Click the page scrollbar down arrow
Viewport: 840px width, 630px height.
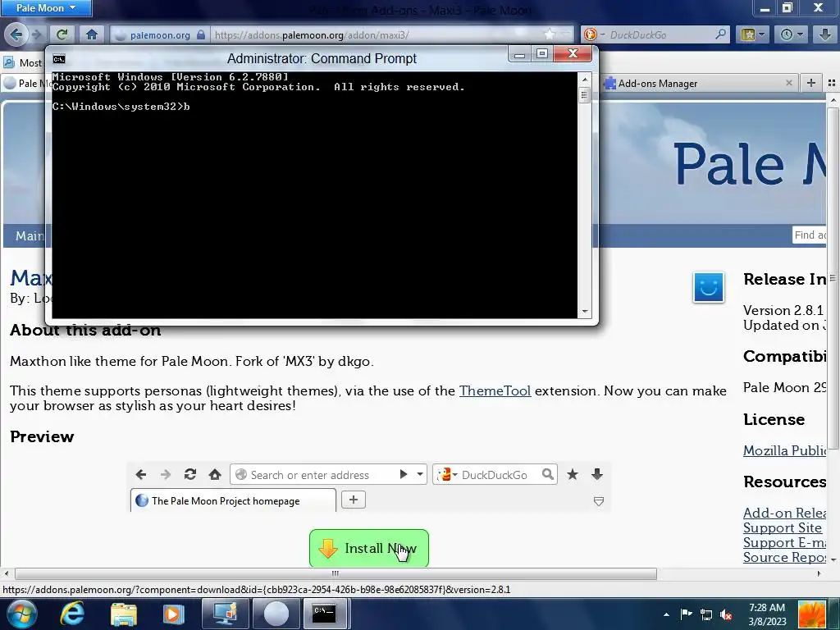tap(833, 559)
